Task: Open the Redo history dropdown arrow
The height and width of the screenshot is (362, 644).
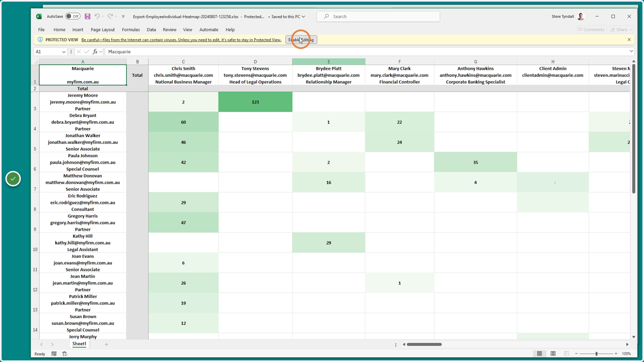Action: click(x=116, y=17)
